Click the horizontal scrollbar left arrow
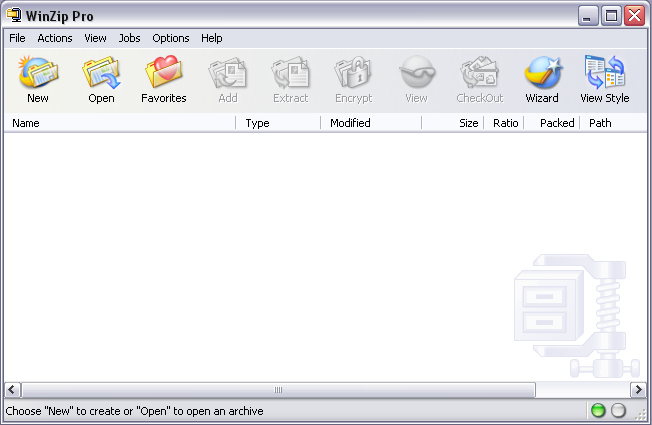The image size is (652, 425). 12,390
